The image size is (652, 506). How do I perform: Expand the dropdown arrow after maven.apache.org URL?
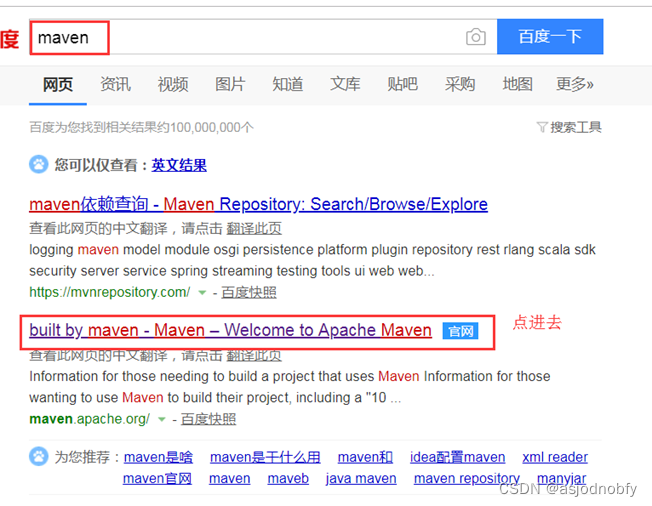[162, 420]
